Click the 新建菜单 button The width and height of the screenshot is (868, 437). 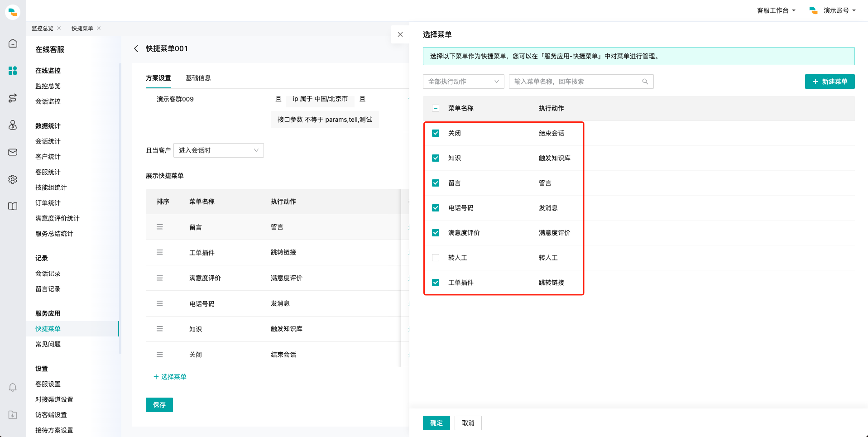830,82
